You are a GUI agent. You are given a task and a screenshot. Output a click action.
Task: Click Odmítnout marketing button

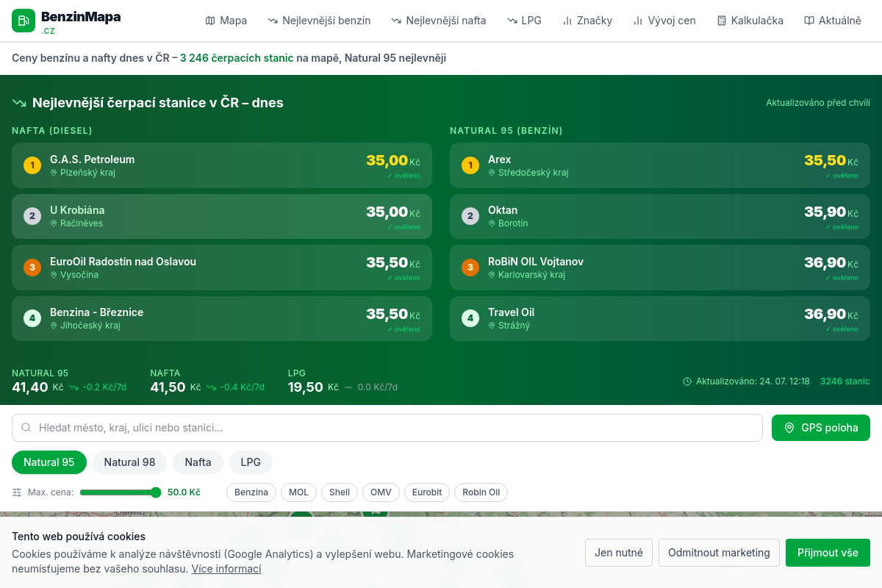tap(719, 553)
